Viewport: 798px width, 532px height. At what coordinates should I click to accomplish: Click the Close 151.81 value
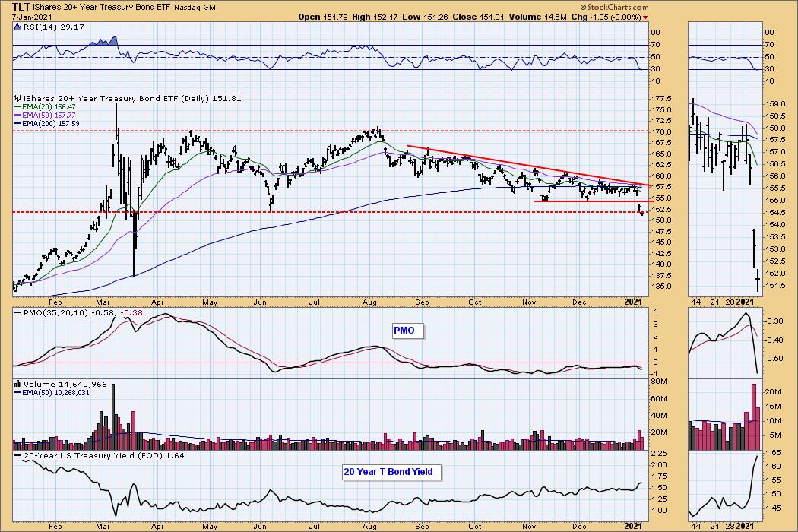(x=478, y=17)
